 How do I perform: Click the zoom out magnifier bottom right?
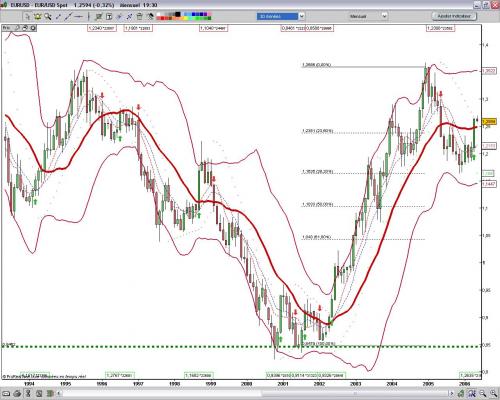482,393
